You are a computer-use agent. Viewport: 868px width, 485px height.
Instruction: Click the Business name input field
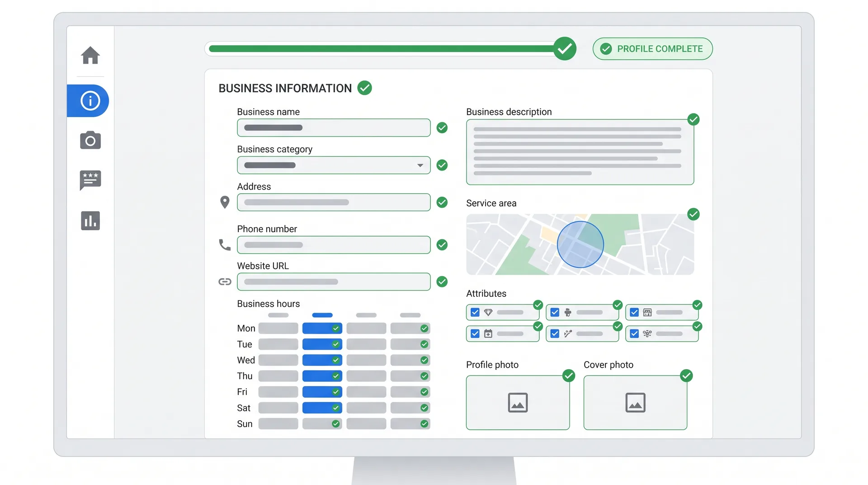click(334, 128)
